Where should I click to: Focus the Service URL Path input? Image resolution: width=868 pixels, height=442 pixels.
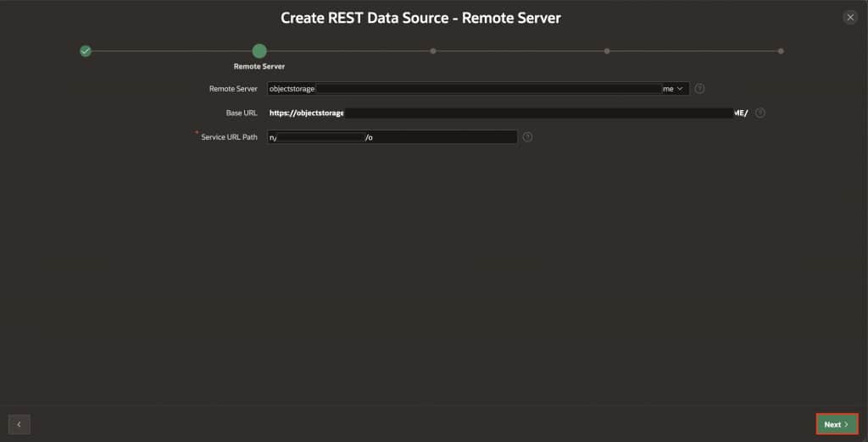click(441, 137)
